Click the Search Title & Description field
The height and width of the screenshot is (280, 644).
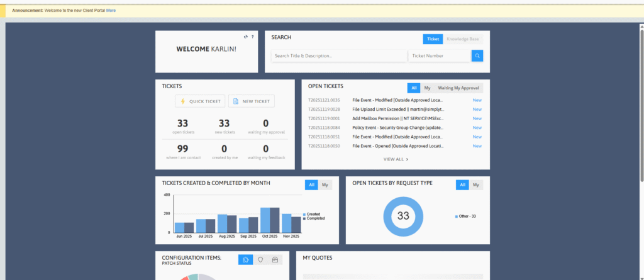coord(338,56)
